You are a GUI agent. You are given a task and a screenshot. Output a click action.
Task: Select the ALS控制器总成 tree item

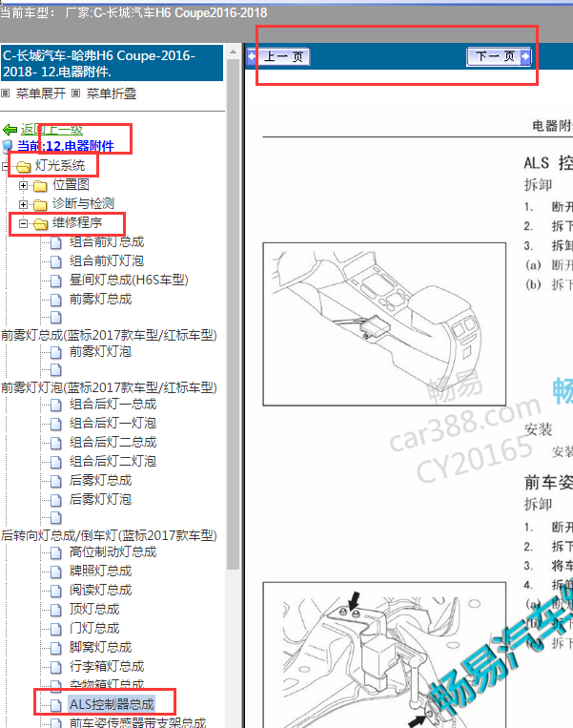(112, 704)
